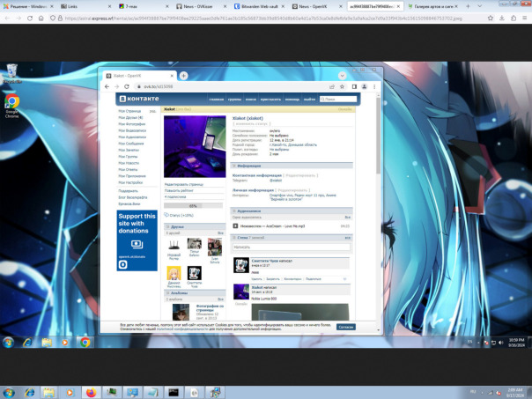The height and width of the screenshot is (399, 532).
Task: Select Мои Сообщения in left sidebar
Action: [133, 143]
